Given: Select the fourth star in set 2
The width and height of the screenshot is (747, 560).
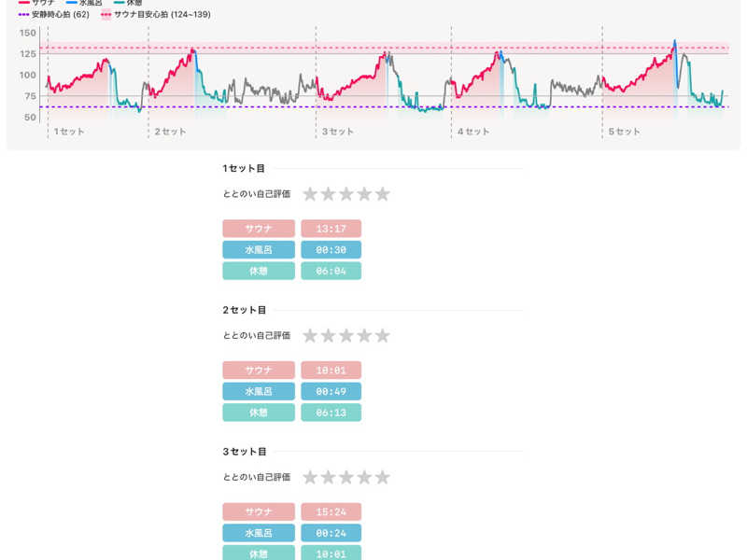Looking at the screenshot, I should coord(364,336).
